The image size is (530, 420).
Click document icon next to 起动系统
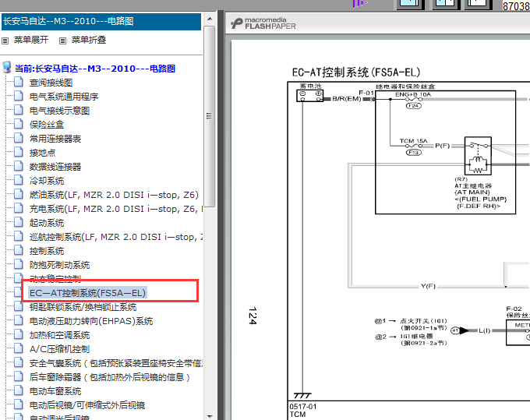point(19,222)
